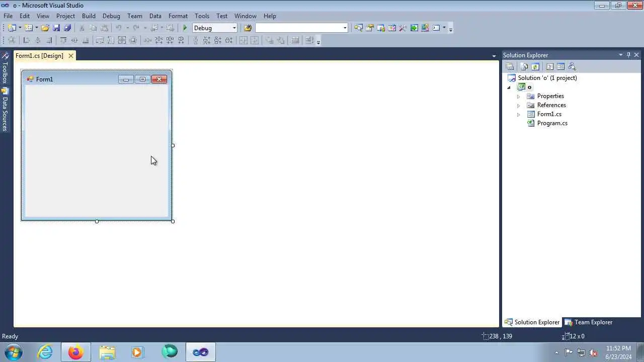Select Solution 'o' (1 project) node
Image resolution: width=644 pixels, height=362 pixels.
point(547,78)
